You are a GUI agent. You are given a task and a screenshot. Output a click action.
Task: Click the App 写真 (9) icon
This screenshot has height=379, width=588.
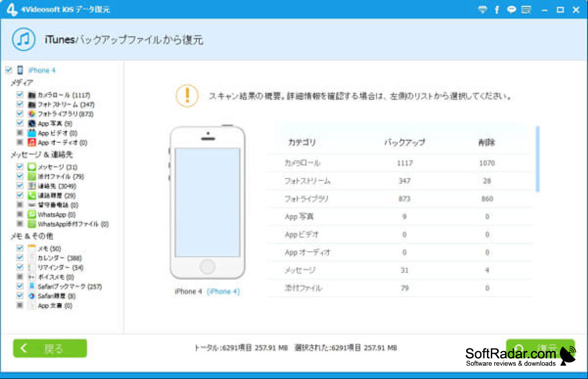(32, 124)
